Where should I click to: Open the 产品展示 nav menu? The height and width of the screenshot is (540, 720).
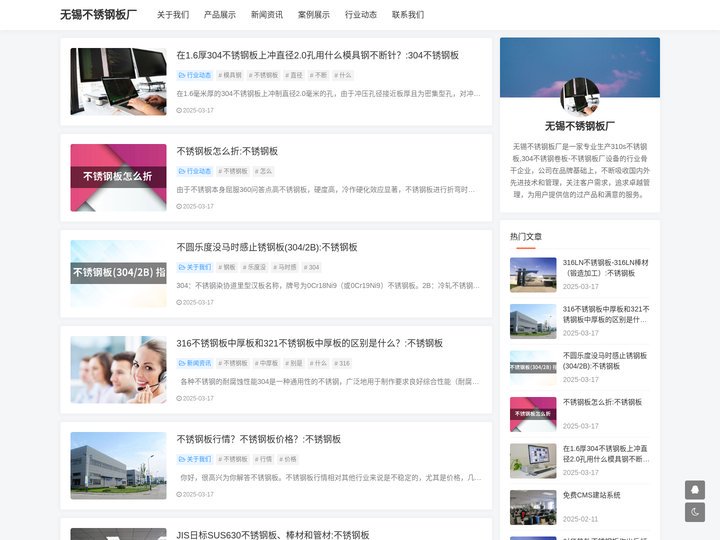(220, 15)
